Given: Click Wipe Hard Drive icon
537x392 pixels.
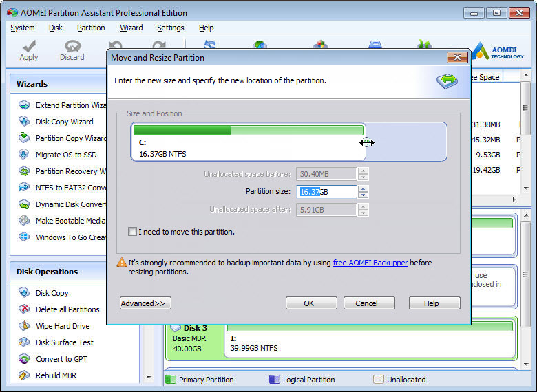Looking at the screenshot, I should pyautogui.click(x=24, y=326).
